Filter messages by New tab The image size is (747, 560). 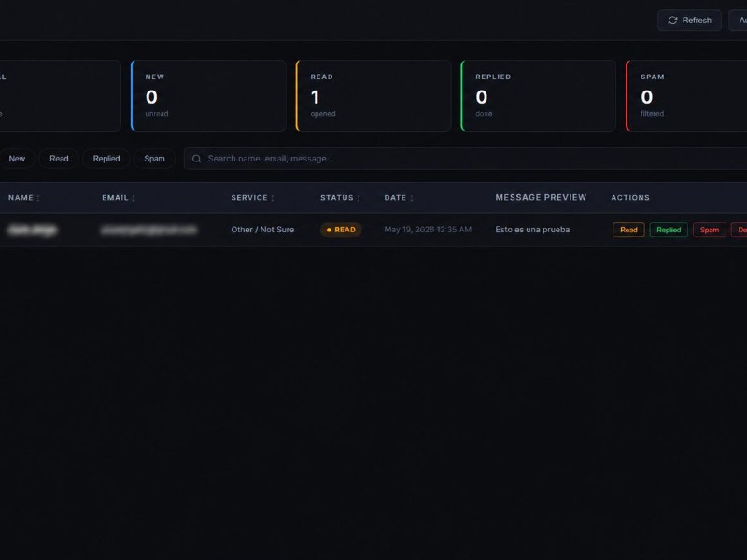pos(17,159)
